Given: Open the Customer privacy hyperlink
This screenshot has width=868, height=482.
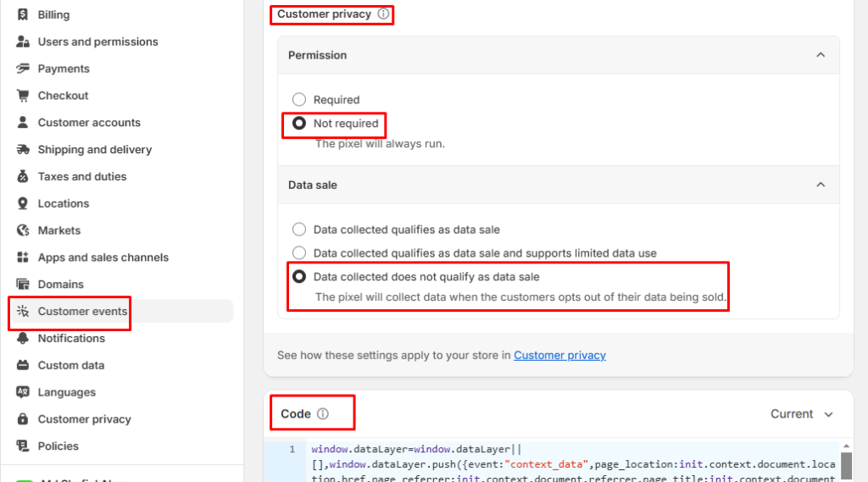Looking at the screenshot, I should pos(559,355).
